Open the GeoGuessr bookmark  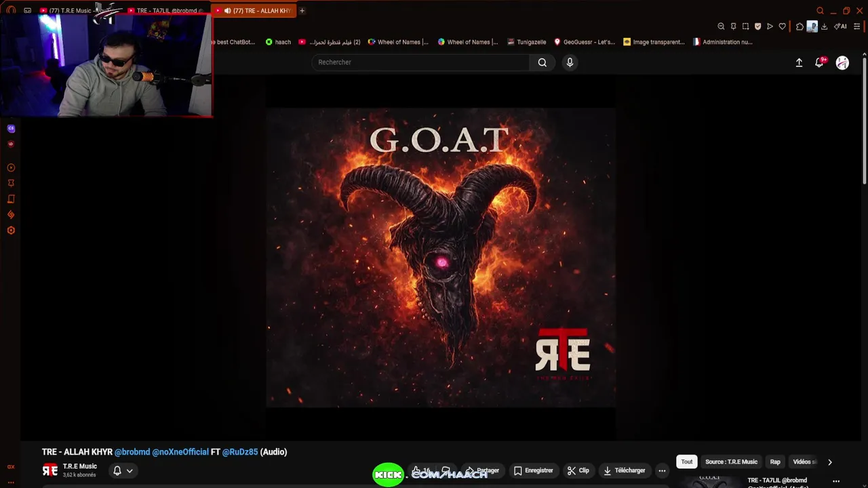pos(585,42)
